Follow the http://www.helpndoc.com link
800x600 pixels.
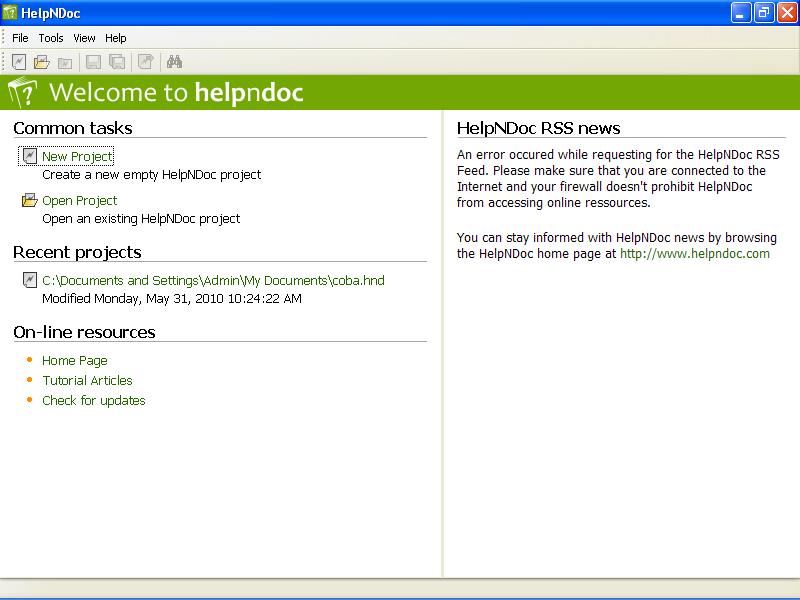(x=695, y=254)
